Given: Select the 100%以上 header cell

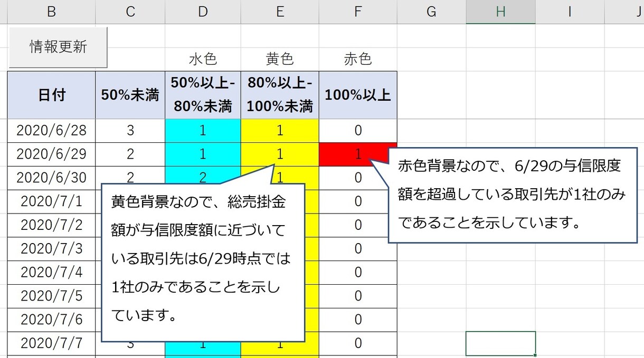Looking at the screenshot, I should pos(358,95).
